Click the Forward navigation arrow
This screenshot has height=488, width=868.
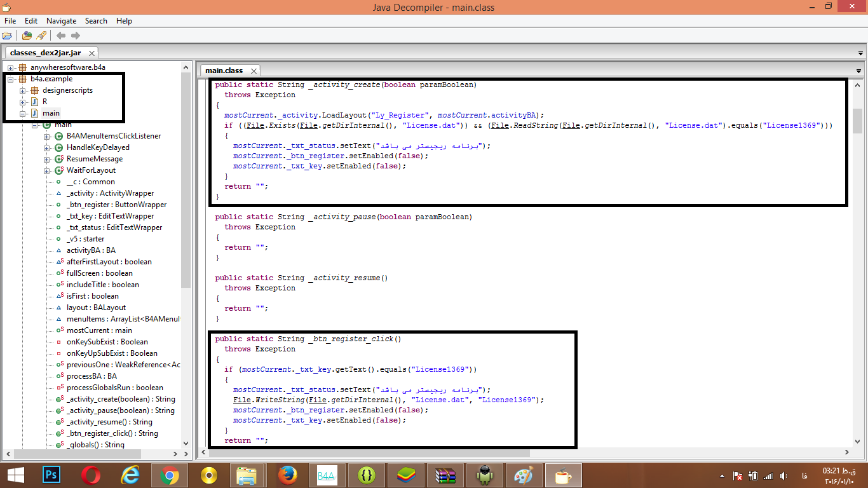click(x=76, y=36)
